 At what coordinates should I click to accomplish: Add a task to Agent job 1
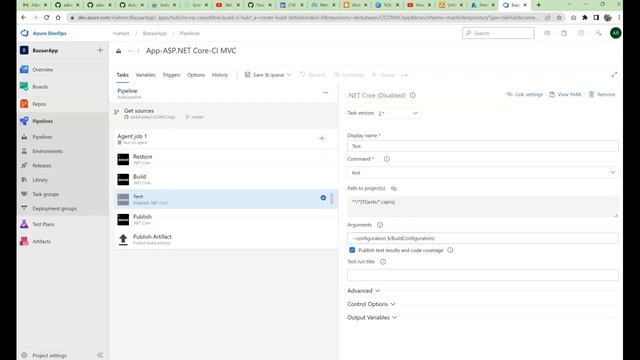[x=322, y=138]
